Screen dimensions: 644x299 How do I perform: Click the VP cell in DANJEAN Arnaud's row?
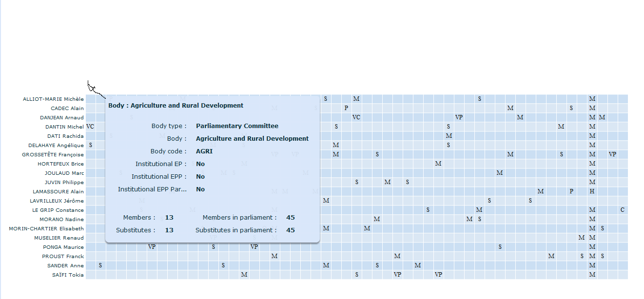click(x=459, y=117)
